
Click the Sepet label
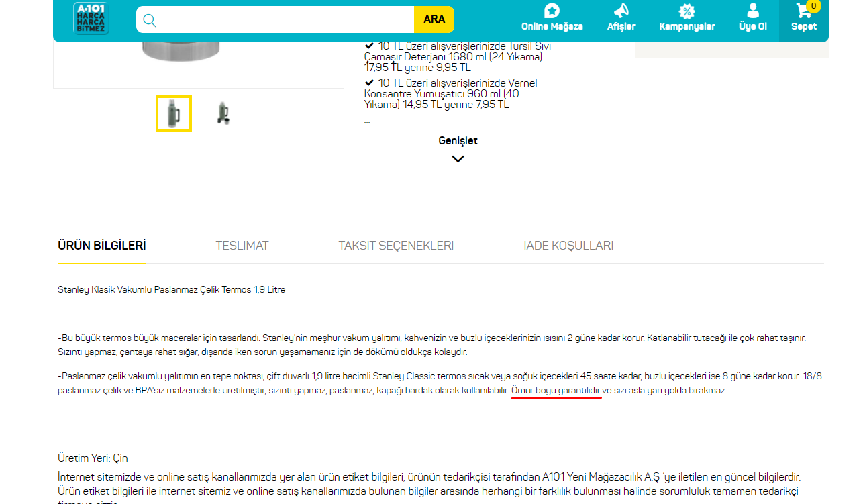tap(804, 27)
